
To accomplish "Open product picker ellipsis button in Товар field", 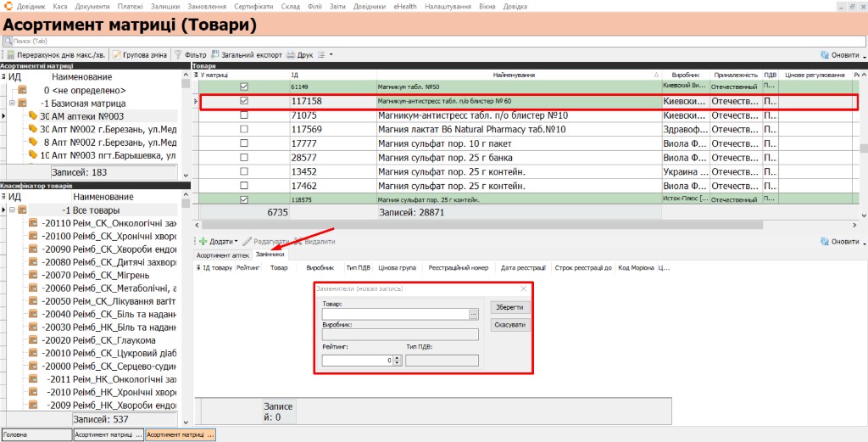I will (473, 314).
